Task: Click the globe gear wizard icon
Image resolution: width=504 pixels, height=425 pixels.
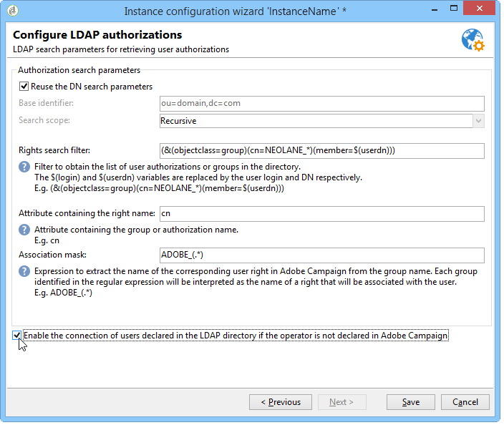Action: (x=473, y=40)
